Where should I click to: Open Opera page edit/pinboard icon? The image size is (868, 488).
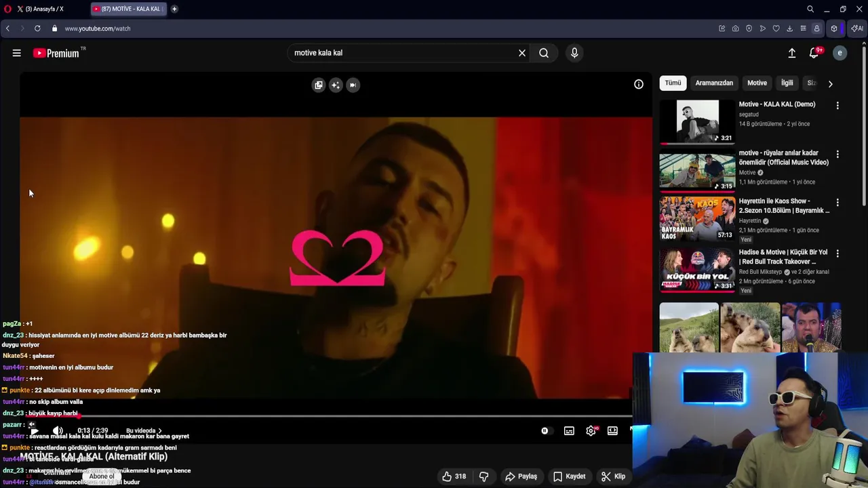(722, 28)
